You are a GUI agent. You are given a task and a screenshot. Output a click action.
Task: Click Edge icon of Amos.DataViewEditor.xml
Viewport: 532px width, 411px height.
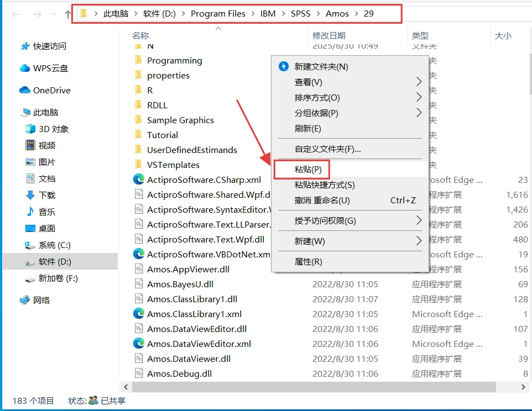click(x=138, y=343)
